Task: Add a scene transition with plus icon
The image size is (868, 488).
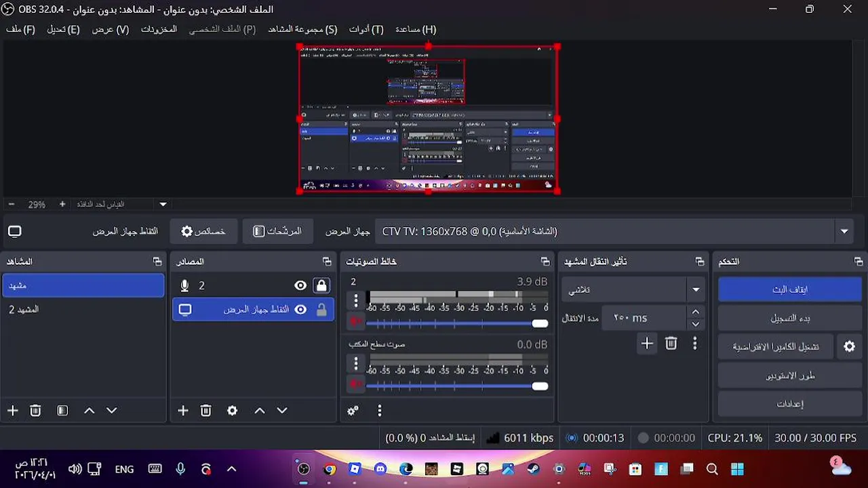Action: (647, 344)
